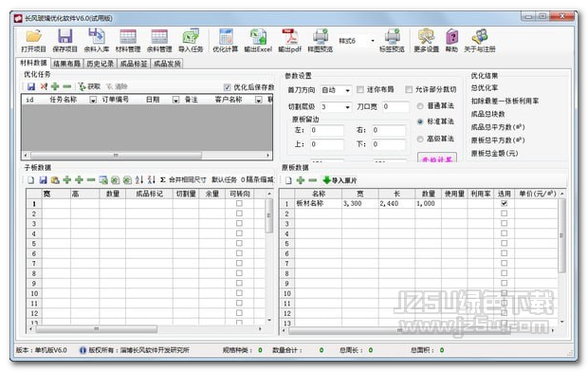Open filter arrow beside 客户名称 column
588x372 pixels.
(x=258, y=100)
